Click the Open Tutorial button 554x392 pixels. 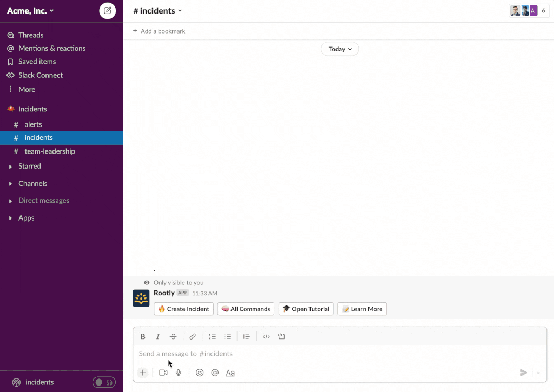pos(306,309)
